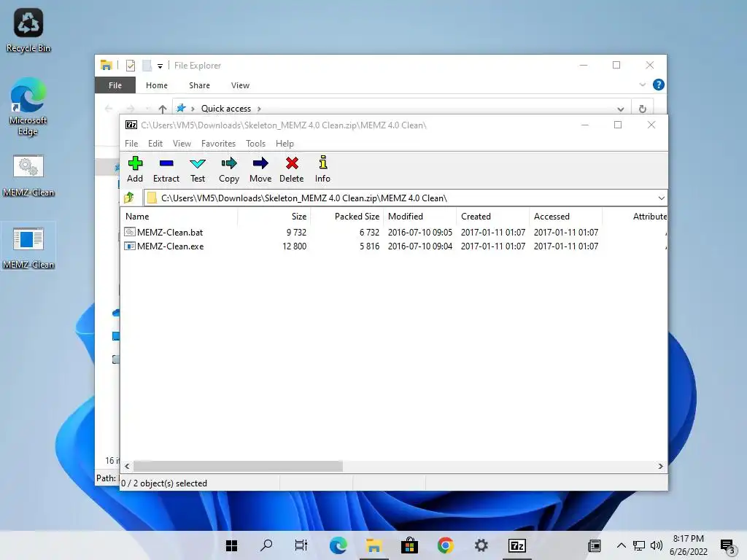747x560 pixels.
Task: Expand the File Explorer ribbon chevron
Action: point(642,85)
